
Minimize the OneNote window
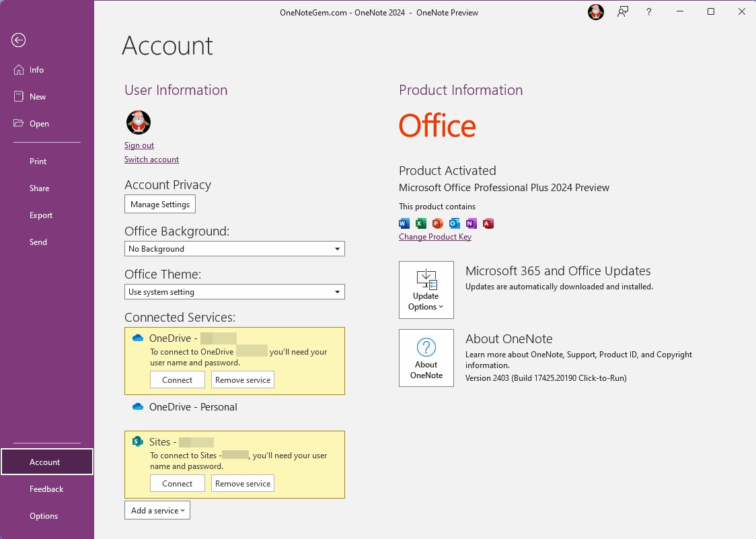pyautogui.click(x=680, y=11)
